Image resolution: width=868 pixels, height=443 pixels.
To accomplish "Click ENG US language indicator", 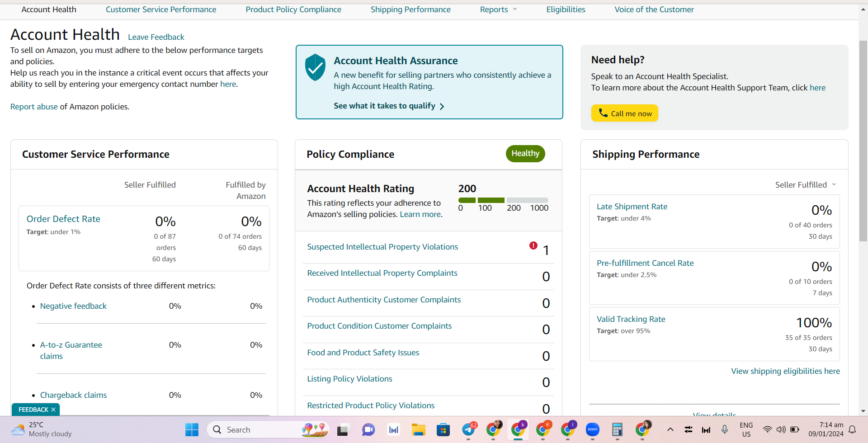I will point(746,430).
